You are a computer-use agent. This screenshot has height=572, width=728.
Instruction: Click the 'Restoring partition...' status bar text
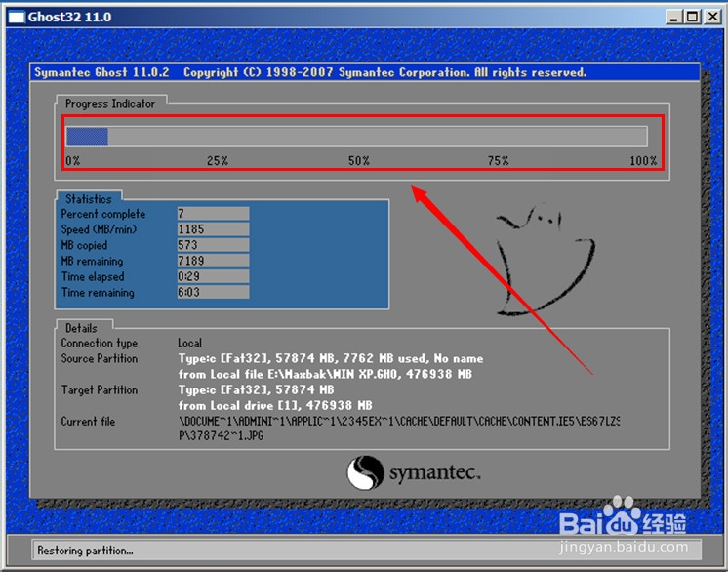[85, 551]
